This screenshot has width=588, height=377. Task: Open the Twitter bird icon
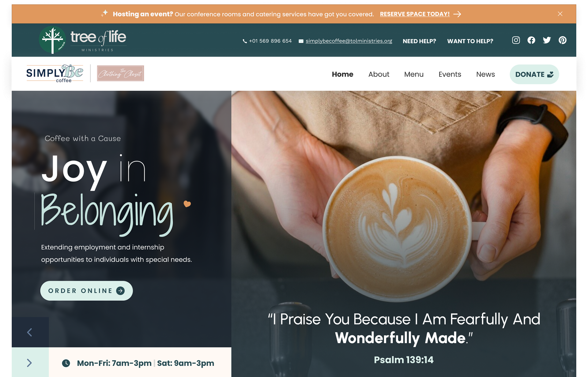pos(547,40)
